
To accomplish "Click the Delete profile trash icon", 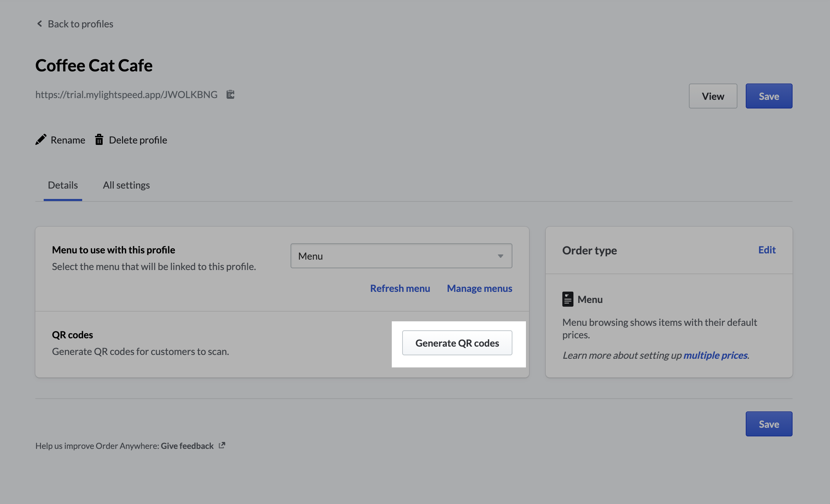I will pos(99,140).
